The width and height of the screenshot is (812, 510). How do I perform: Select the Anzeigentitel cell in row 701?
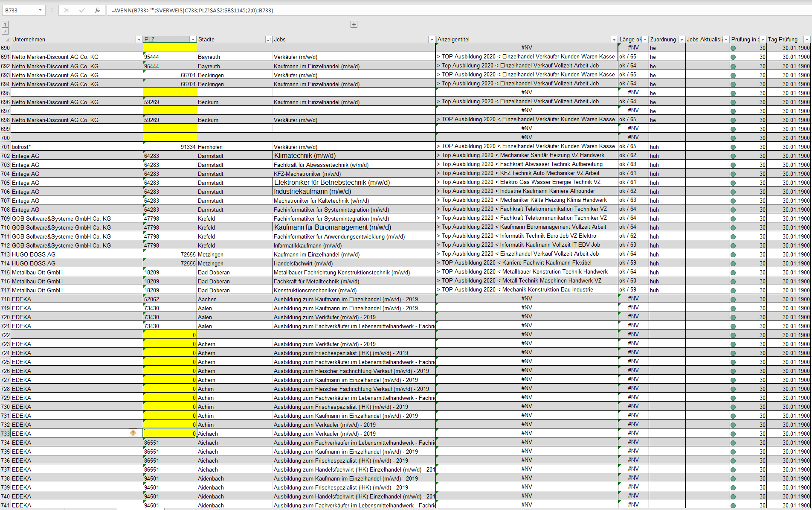pyautogui.click(x=527, y=147)
